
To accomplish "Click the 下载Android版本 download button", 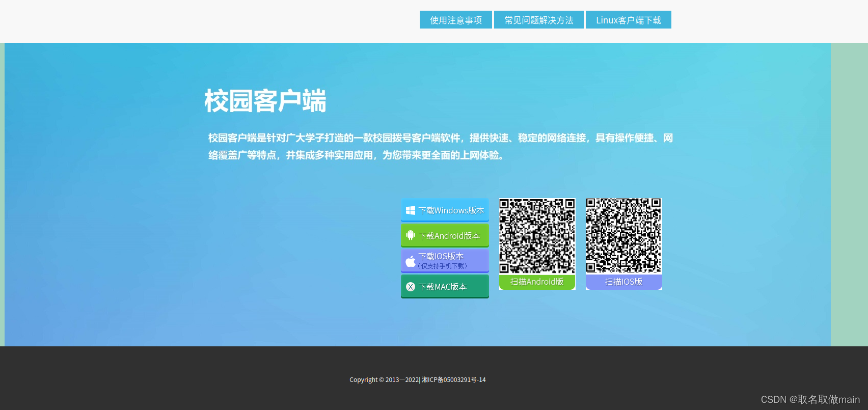I will [x=445, y=235].
